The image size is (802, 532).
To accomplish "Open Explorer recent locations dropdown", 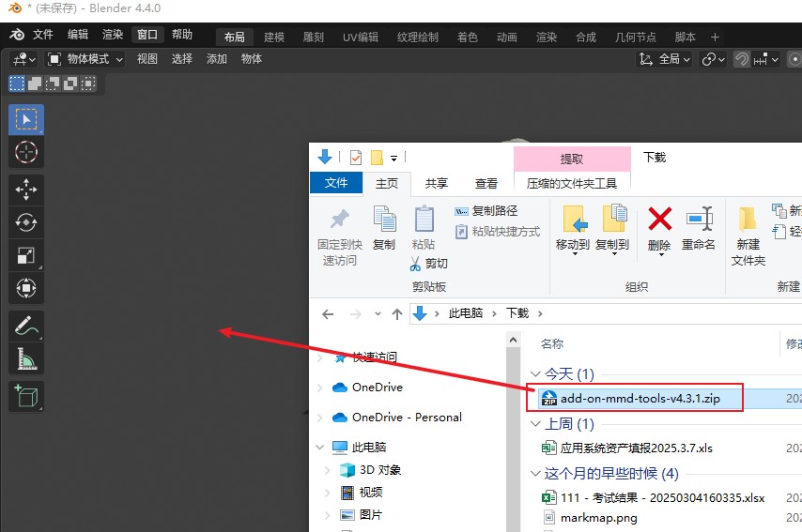I will coord(378,313).
